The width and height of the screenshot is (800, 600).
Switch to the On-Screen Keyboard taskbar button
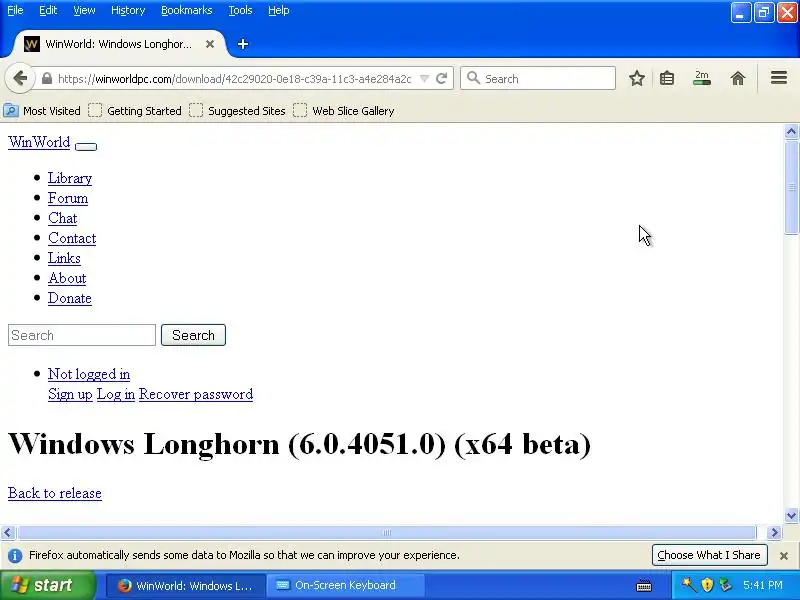345,586
